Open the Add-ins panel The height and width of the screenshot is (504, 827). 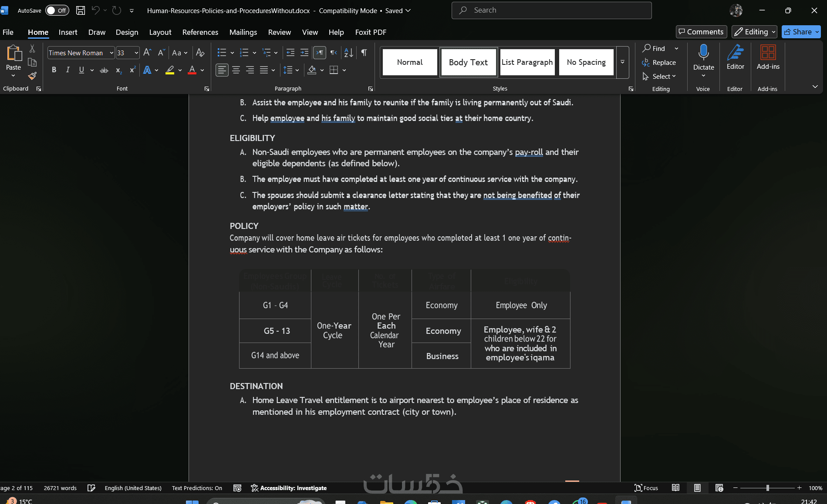(x=768, y=57)
